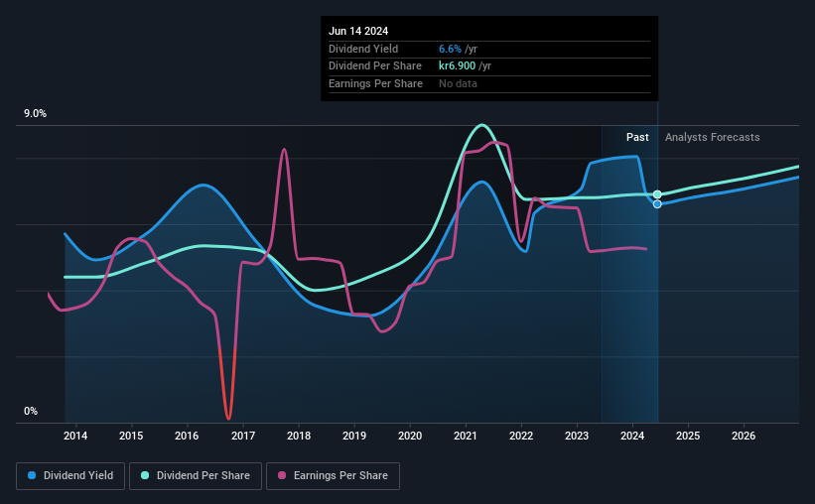Image resolution: width=815 pixels, height=504 pixels.
Task: Click the pink Earnings Per Share legend dot
Action: [x=282, y=475]
